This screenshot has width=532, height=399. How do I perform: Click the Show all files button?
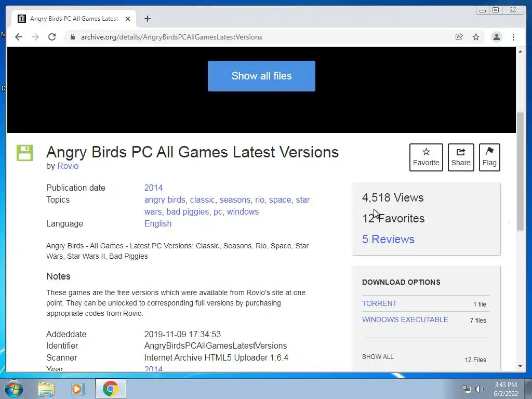(261, 76)
